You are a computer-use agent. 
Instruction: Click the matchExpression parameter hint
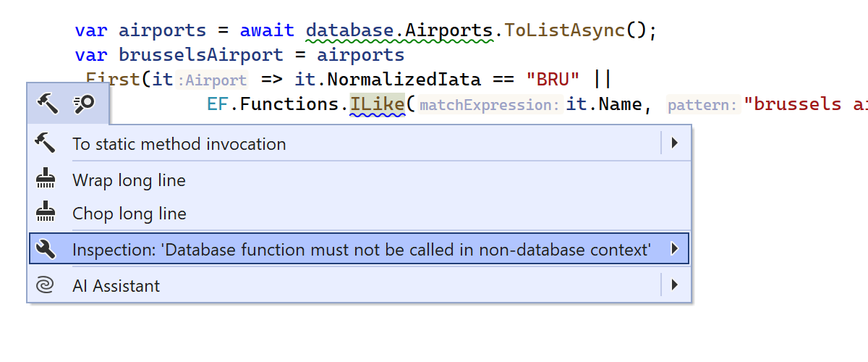click(490, 105)
